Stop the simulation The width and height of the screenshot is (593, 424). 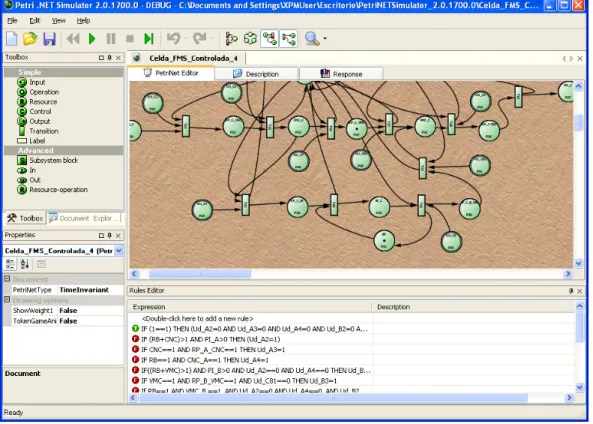click(130, 39)
